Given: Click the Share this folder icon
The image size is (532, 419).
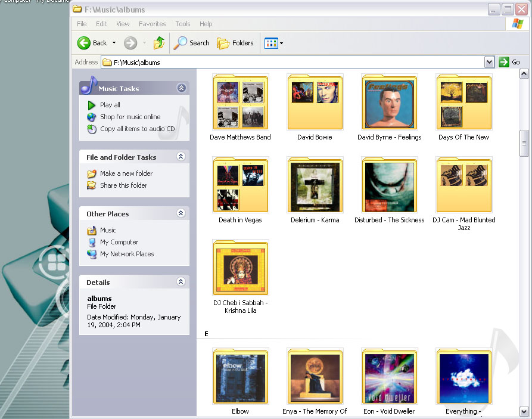Looking at the screenshot, I should pyautogui.click(x=92, y=185).
